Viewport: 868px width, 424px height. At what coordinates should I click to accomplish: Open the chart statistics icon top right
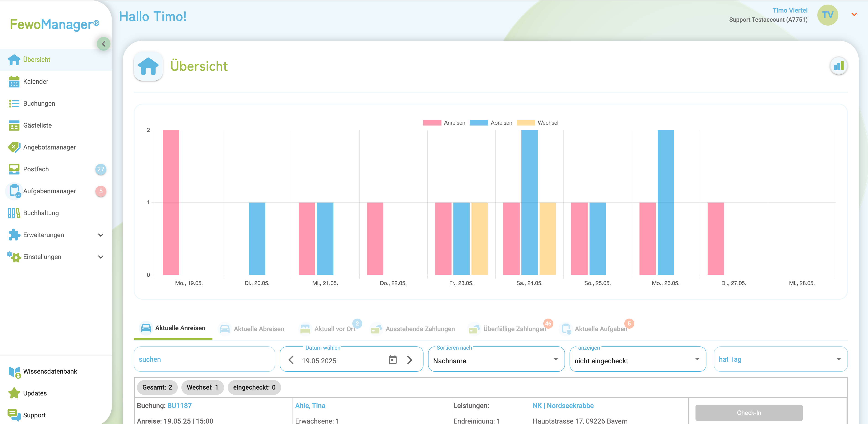(x=839, y=66)
